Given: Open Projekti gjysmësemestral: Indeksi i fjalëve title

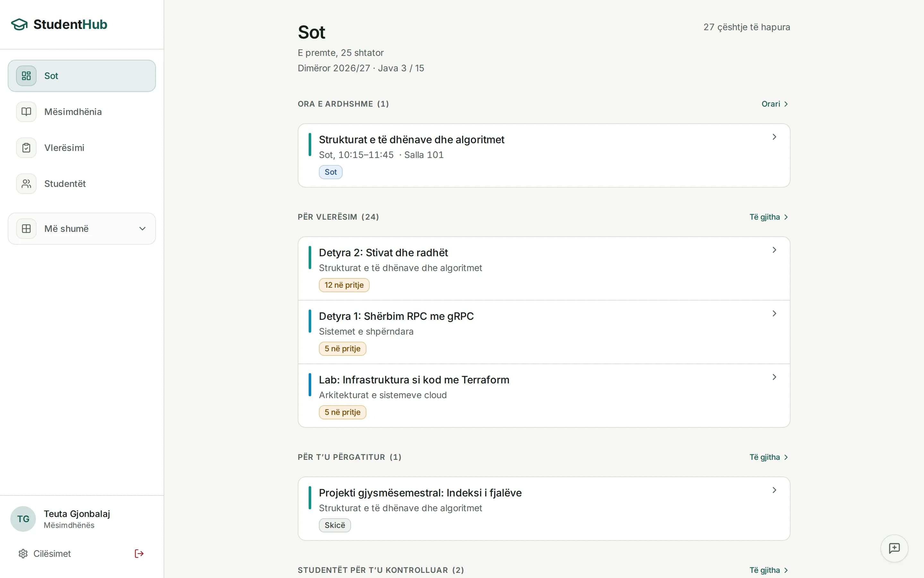Looking at the screenshot, I should (420, 493).
